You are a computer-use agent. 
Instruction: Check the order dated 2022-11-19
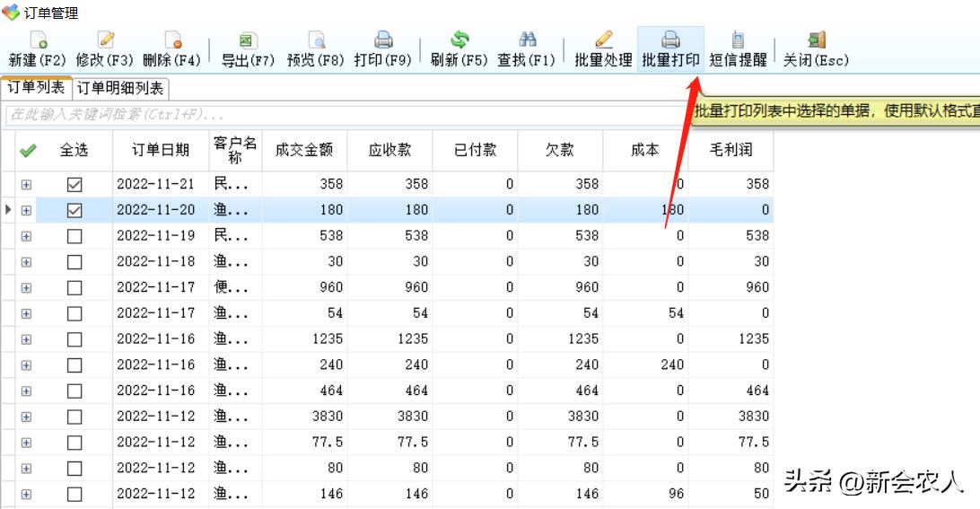coord(74,236)
